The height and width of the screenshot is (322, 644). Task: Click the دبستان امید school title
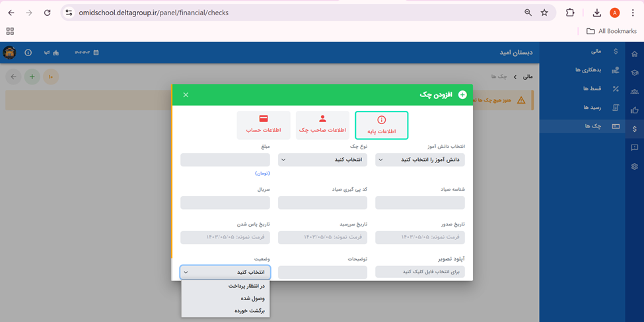point(517,53)
